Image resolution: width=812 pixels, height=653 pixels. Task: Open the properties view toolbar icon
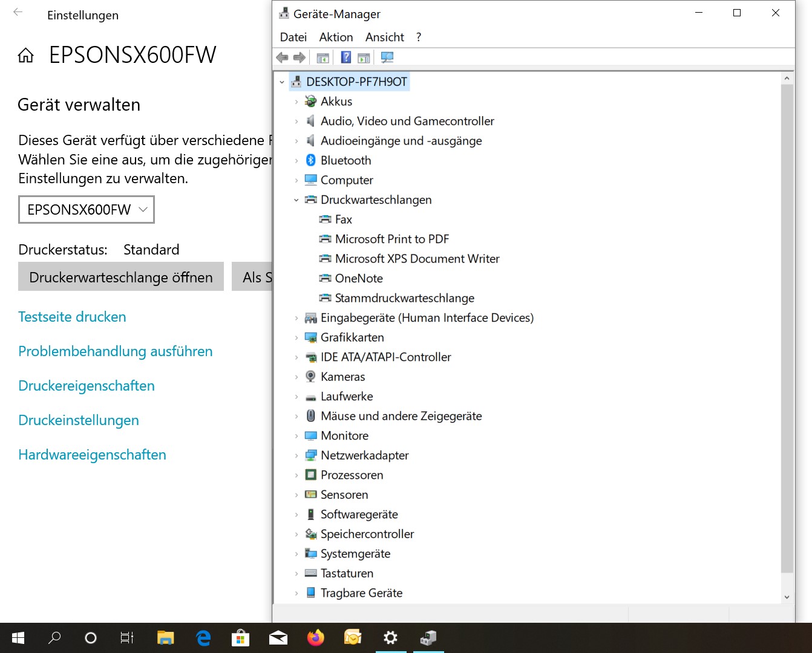[x=323, y=57]
